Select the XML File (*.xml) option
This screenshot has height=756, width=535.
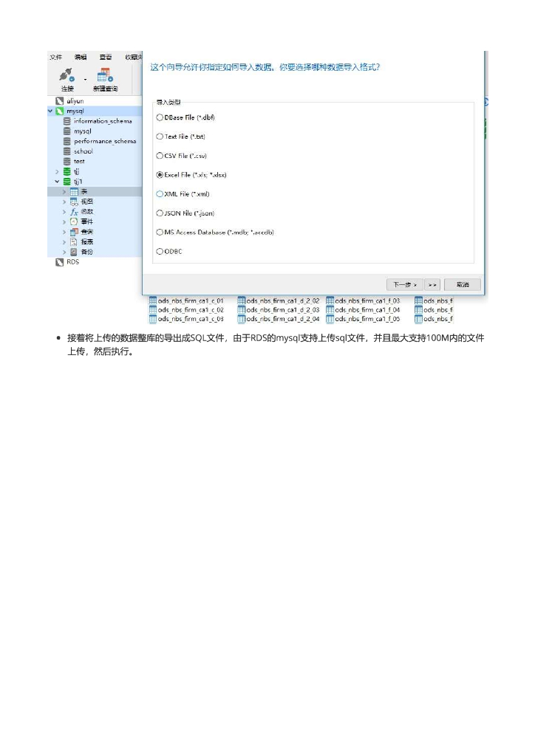160,194
